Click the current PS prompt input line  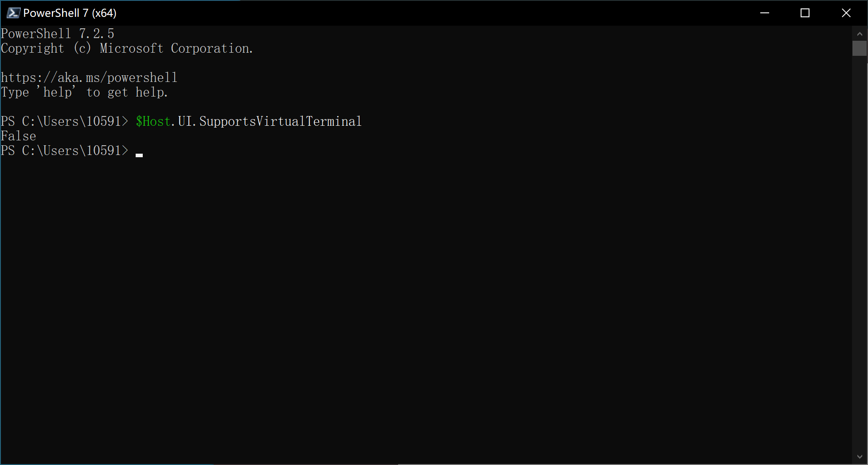(x=65, y=151)
